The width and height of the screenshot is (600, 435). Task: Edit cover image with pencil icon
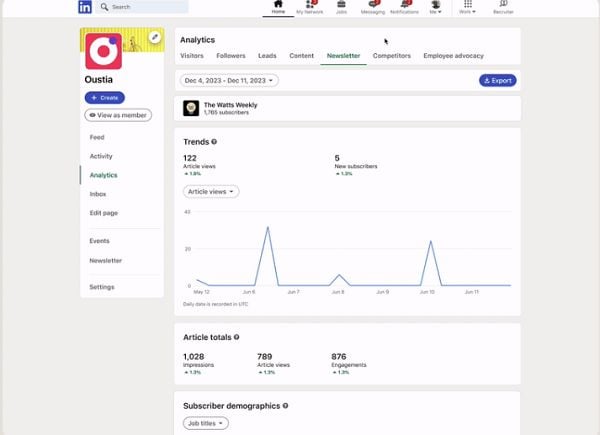(155, 37)
